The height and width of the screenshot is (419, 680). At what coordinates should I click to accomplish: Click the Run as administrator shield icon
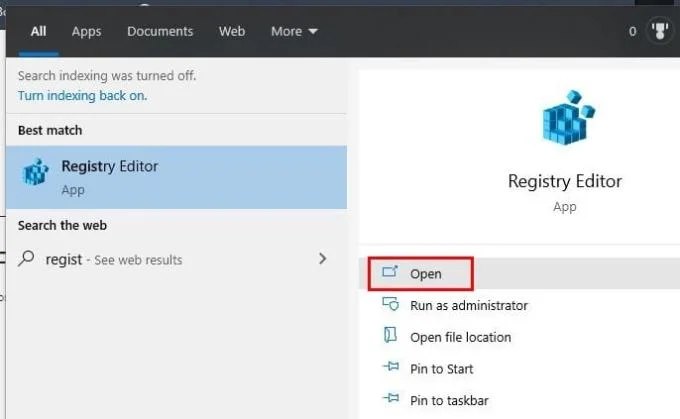click(390, 304)
